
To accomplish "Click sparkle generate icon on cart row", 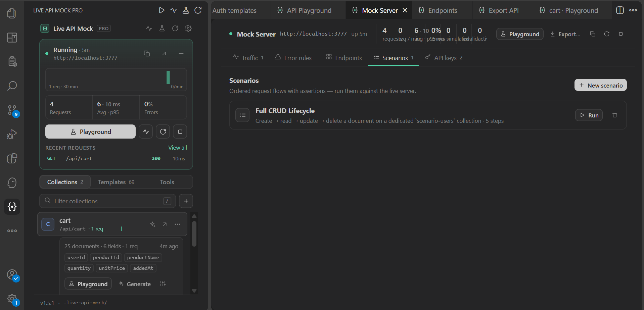I will (x=152, y=224).
